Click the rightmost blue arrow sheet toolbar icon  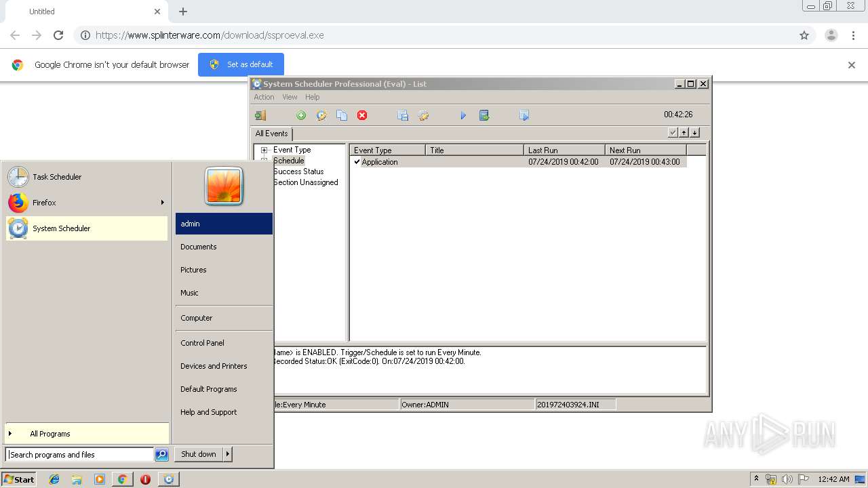click(x=524, y=116)
